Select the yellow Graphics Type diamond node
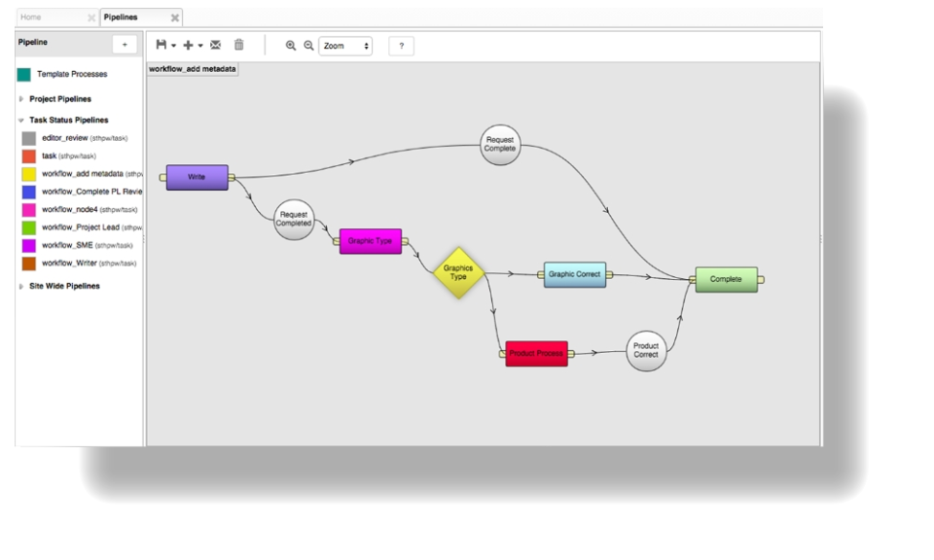The height and width of the screenshot is (560, 934). [458, 273]
